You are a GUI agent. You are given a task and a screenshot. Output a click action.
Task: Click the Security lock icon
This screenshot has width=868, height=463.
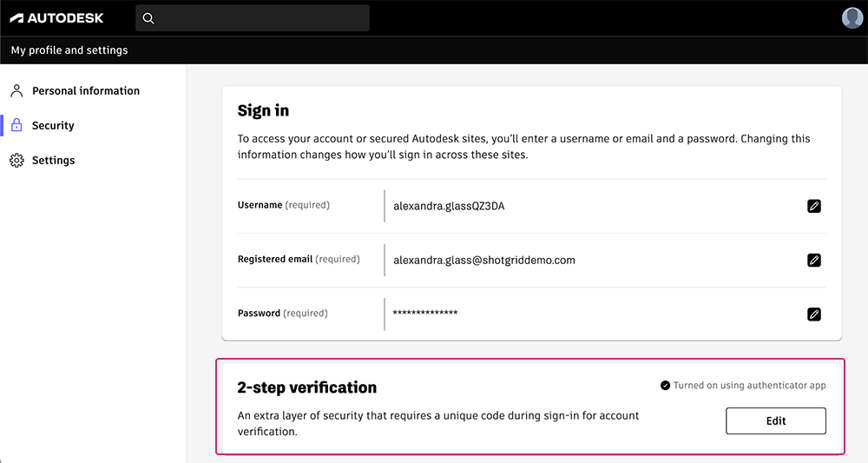tap(16, 126)
